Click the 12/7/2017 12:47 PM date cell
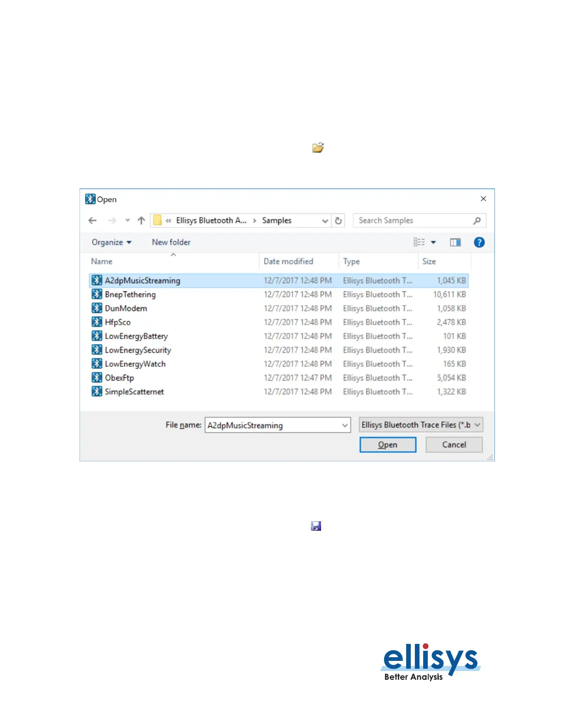This screenshot has width=563, height=728. pyautogui.click(x=298, y=378)
